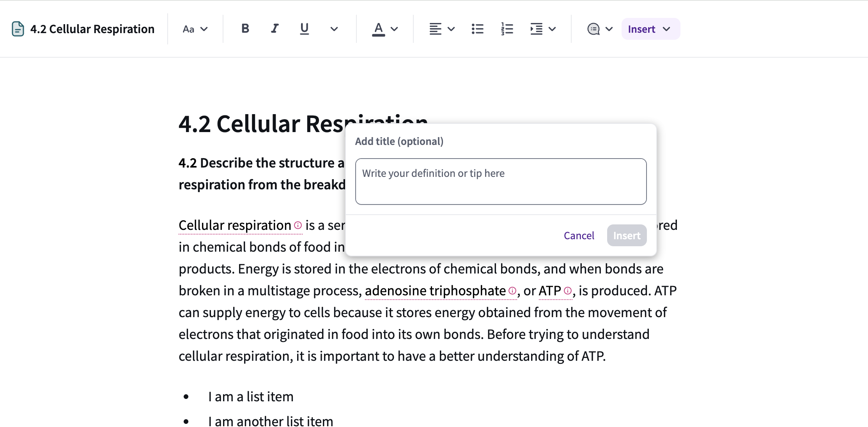The height and width of the screenshot is (427, 868).
Task: Click the underlined term adenosine triphosphate
Action: (x=435, y=291)
